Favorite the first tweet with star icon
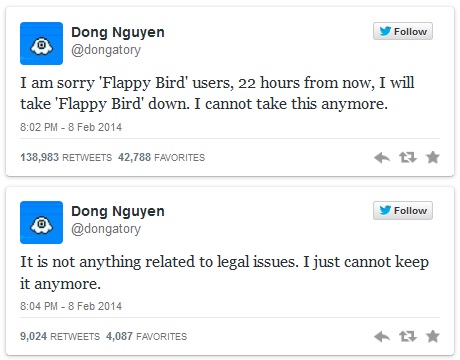This screenshot has width=460, height=360. pyautogui.click(x=433, y=157)
